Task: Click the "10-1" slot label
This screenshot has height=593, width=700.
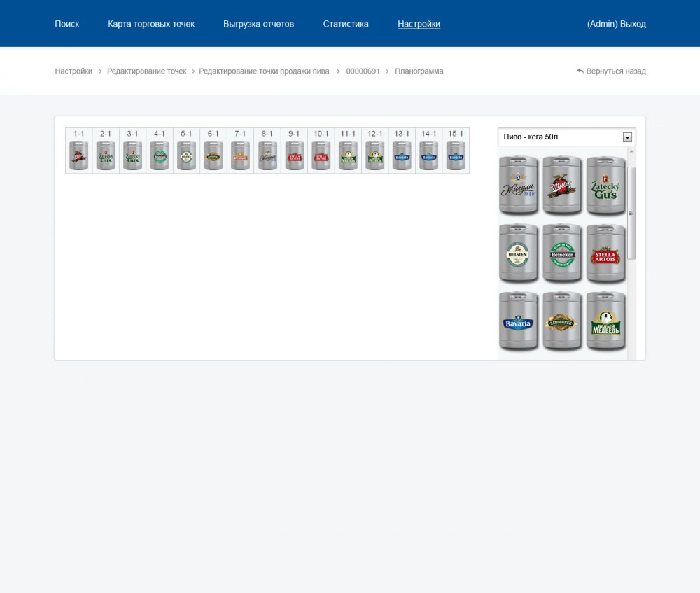Action: [321, 134]
